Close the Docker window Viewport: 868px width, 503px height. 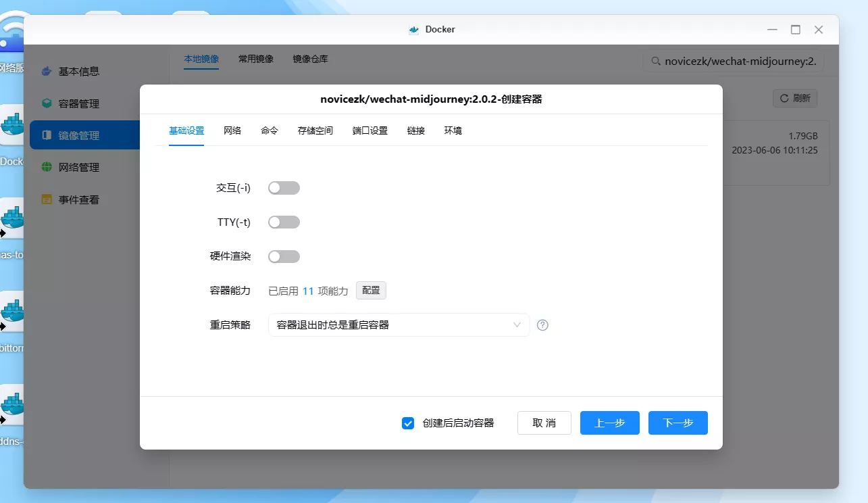point(819,30)
